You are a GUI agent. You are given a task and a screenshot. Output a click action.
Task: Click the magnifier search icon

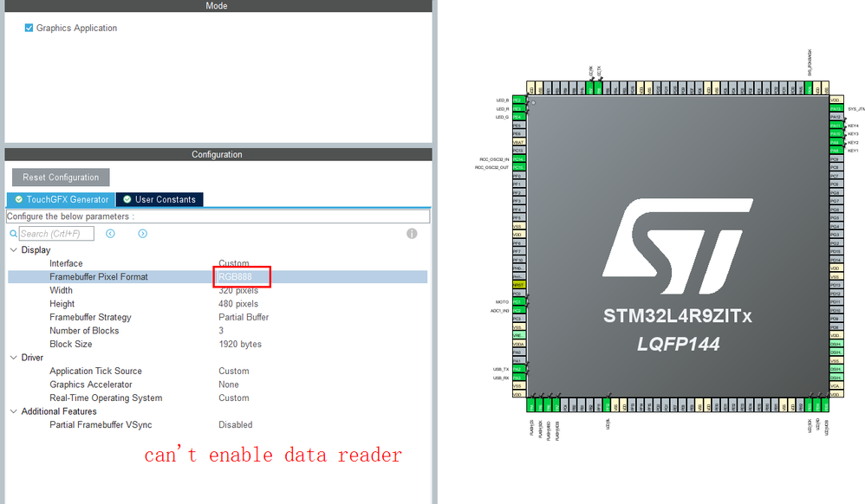pos(13,234)
